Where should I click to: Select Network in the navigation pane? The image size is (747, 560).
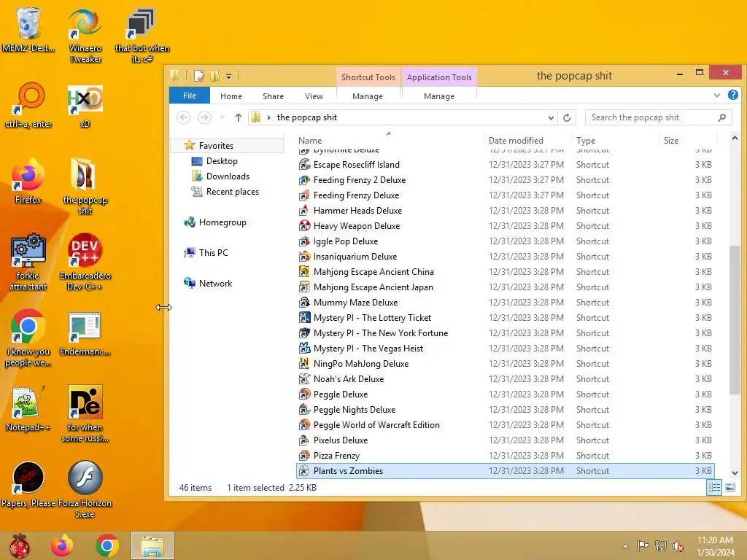click(215, 284)
